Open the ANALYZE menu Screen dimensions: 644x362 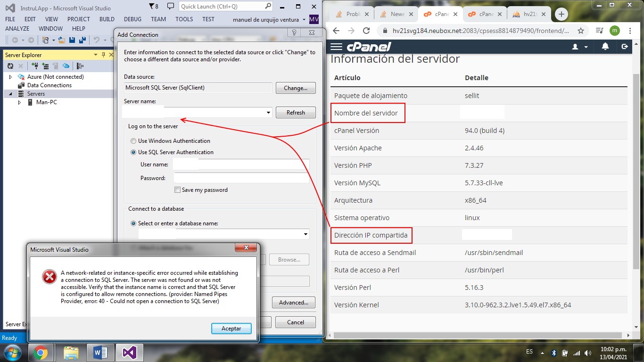[17, 29]
